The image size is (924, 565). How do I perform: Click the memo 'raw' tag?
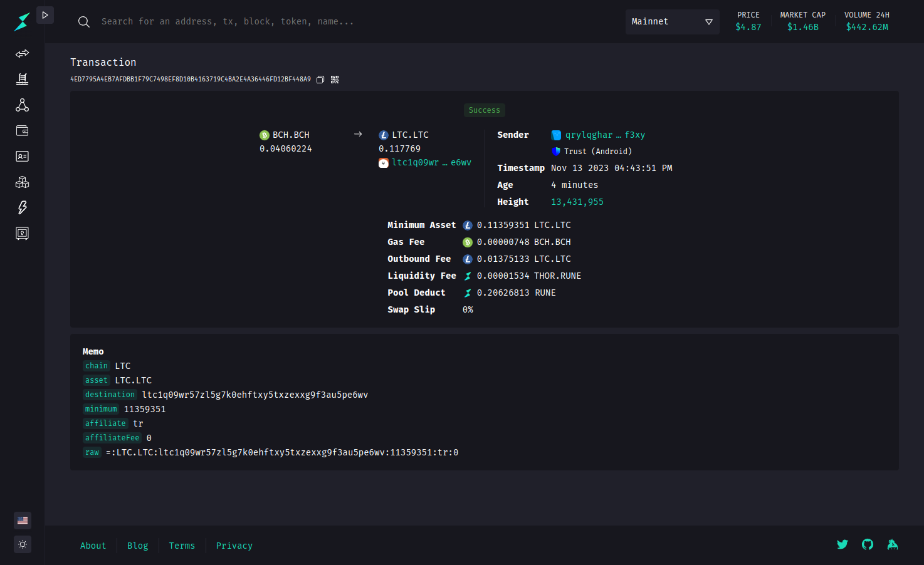click(x=92, y=452)
